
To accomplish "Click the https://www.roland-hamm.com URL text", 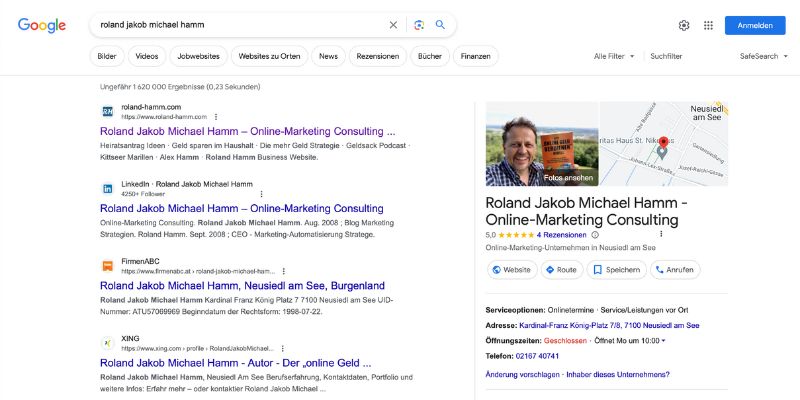I will point(164,117).
